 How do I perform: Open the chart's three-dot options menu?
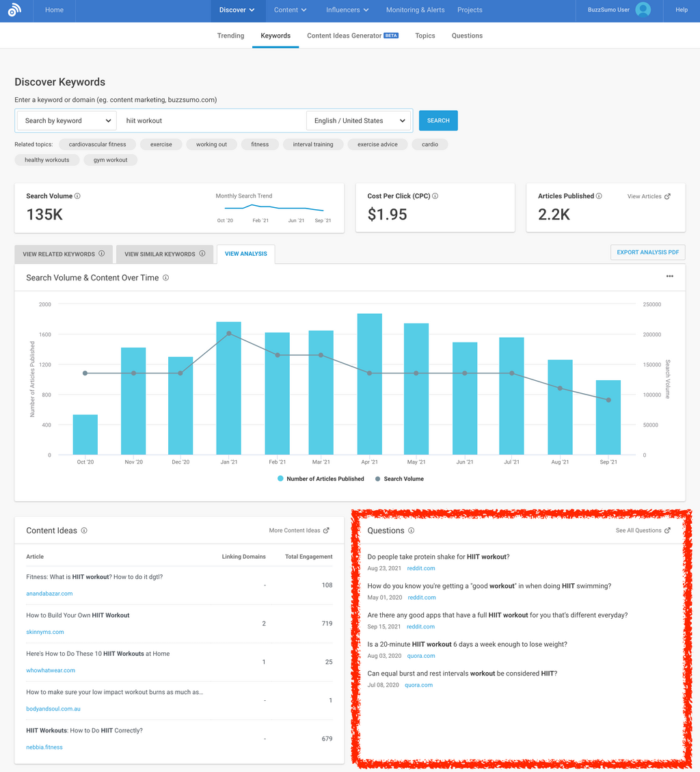coord(669,276)
